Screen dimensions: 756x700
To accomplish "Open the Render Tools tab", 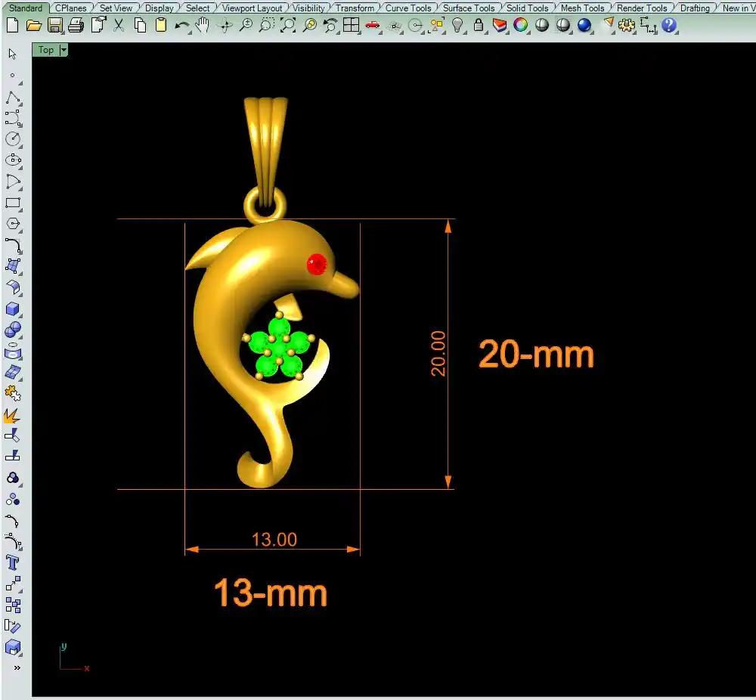I will 642,8.
